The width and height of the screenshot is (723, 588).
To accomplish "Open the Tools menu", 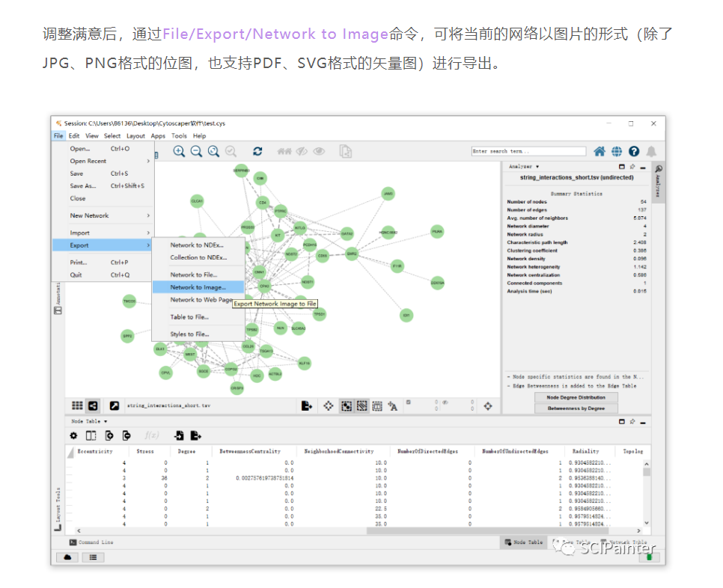I will coord(179,136).
